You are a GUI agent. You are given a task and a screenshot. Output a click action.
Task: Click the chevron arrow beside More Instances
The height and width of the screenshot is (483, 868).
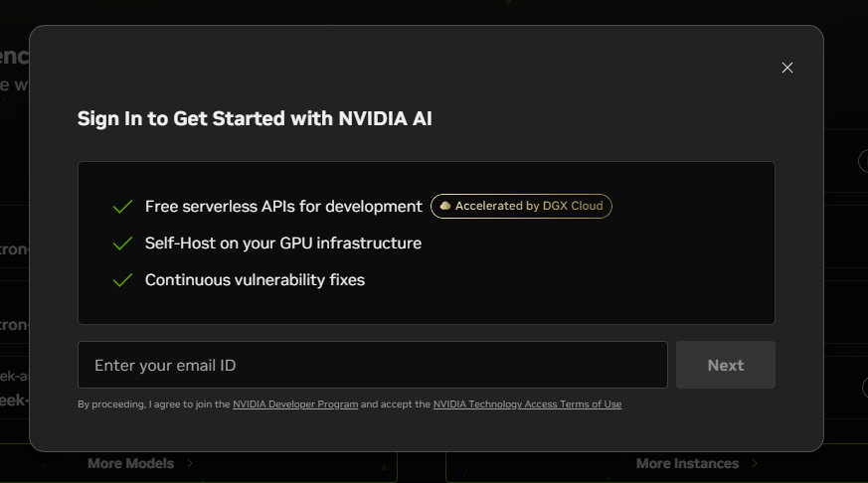(x=755, y=463)
